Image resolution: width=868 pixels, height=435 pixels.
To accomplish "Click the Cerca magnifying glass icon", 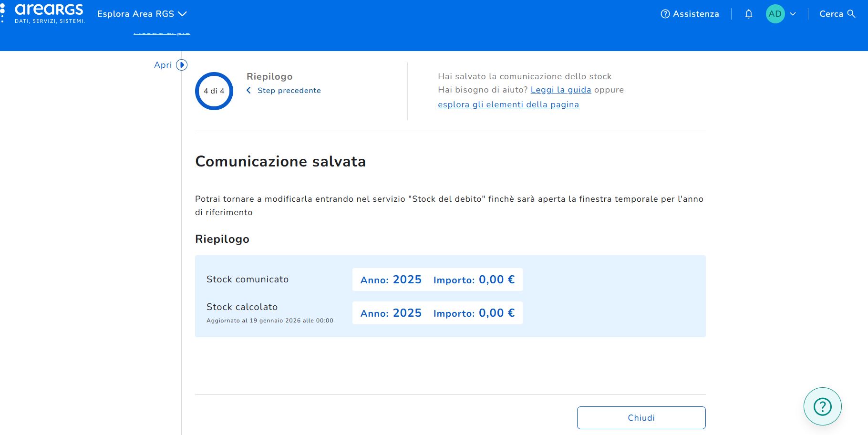I will (851, 14).
